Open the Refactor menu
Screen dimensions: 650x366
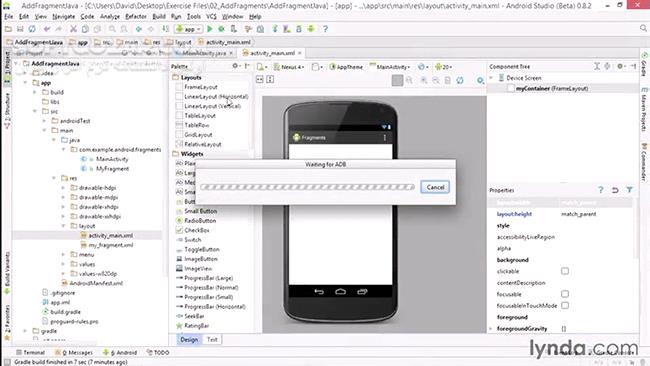click(136, 17)
